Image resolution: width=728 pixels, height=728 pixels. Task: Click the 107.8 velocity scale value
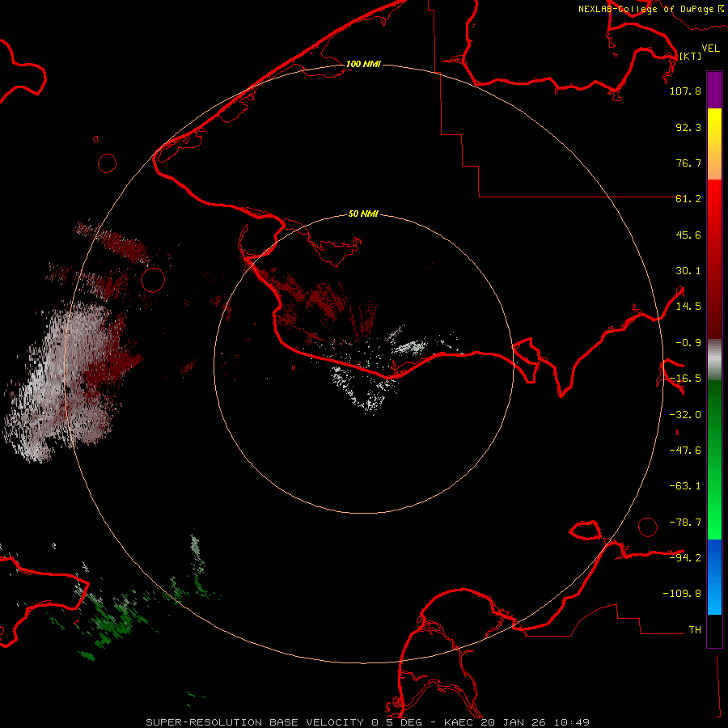coord(685,91)
